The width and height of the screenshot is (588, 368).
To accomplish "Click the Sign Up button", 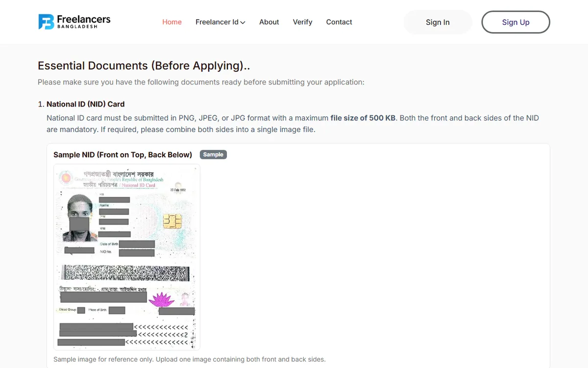I will pos(515,22).
